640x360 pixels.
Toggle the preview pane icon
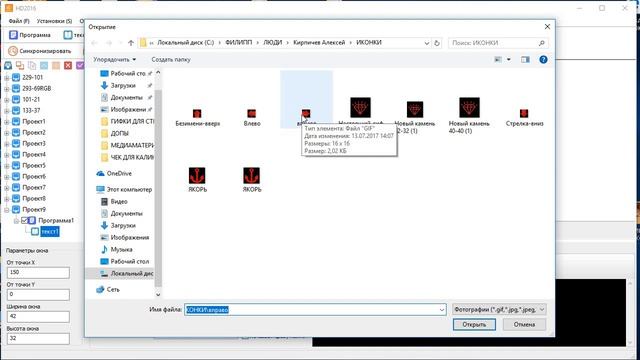525,60
